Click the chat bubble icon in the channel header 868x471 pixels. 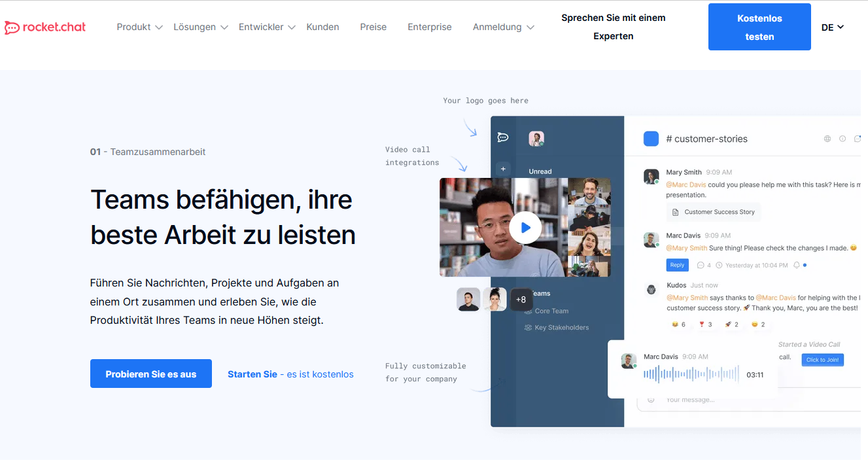858,139
